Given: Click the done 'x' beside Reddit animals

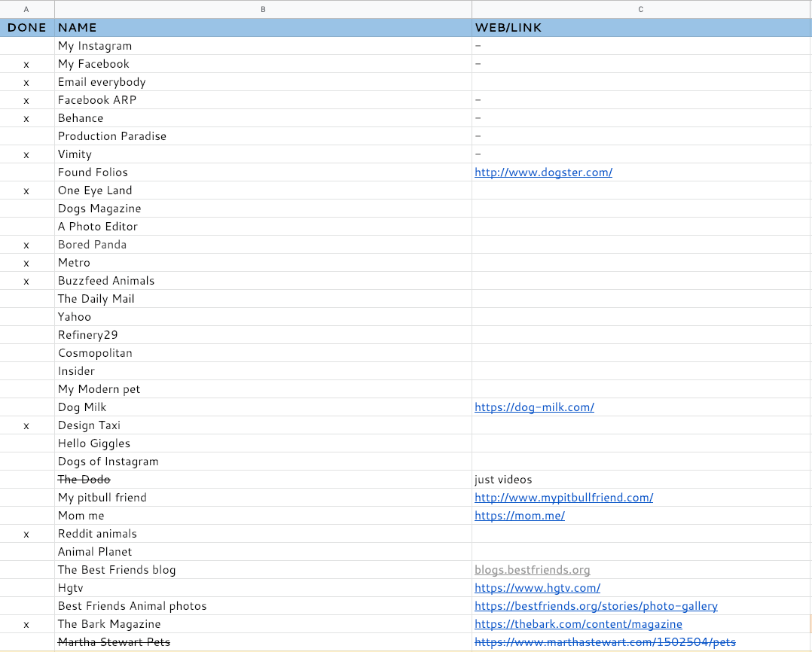Looking at the screenshot, I should click(26, 535).
